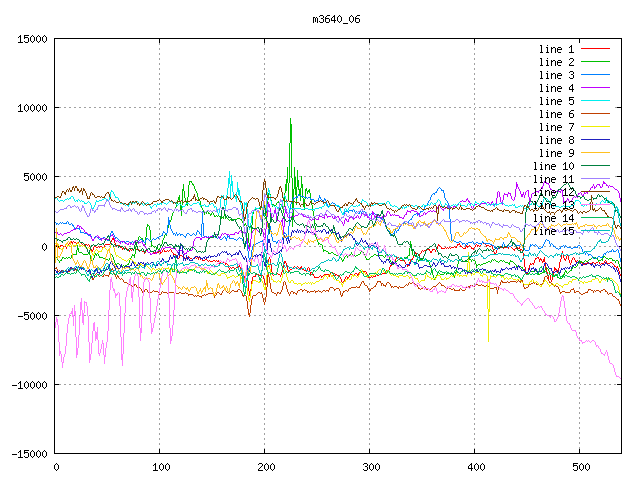640x480 pixels.
Task: Click the purple line 11 legend swatch
Action: pyautogui.click(x=595, y=179)
